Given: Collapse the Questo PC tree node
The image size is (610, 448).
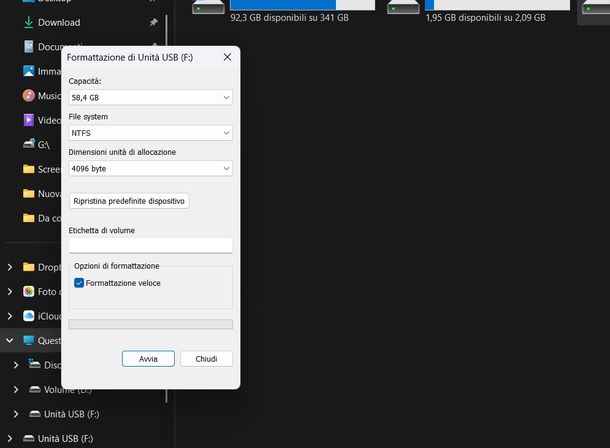Looking at the screenshot, I should click(10, 341).
